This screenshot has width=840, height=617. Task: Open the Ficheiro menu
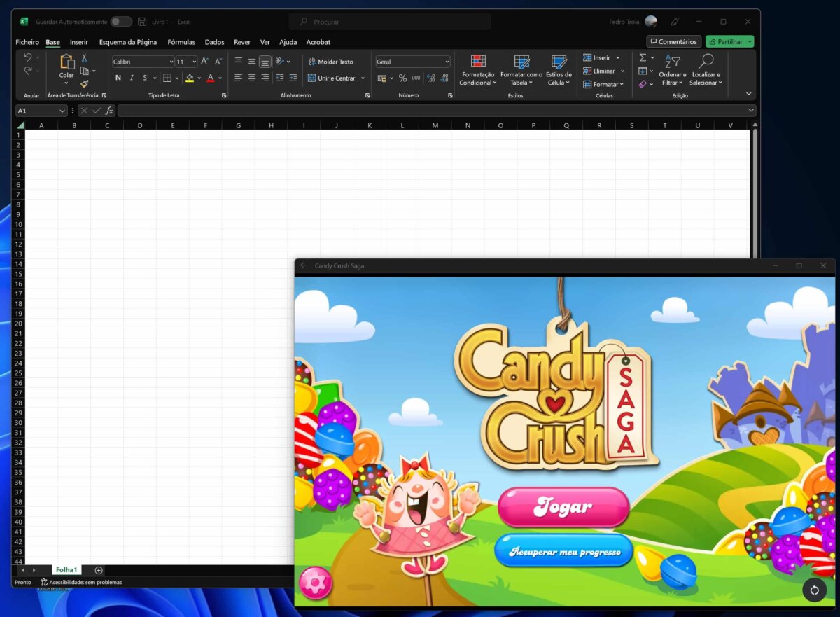(27, 42)
